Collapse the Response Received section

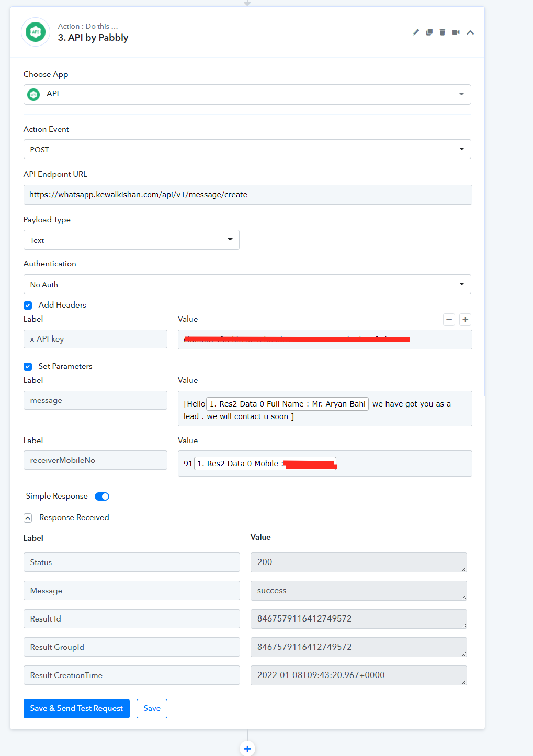(28, 518)
